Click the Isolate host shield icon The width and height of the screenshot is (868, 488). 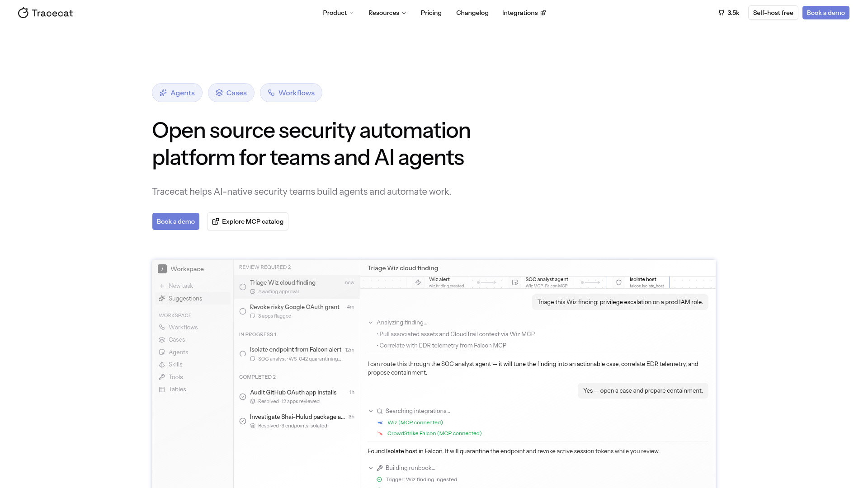[619, 282]
